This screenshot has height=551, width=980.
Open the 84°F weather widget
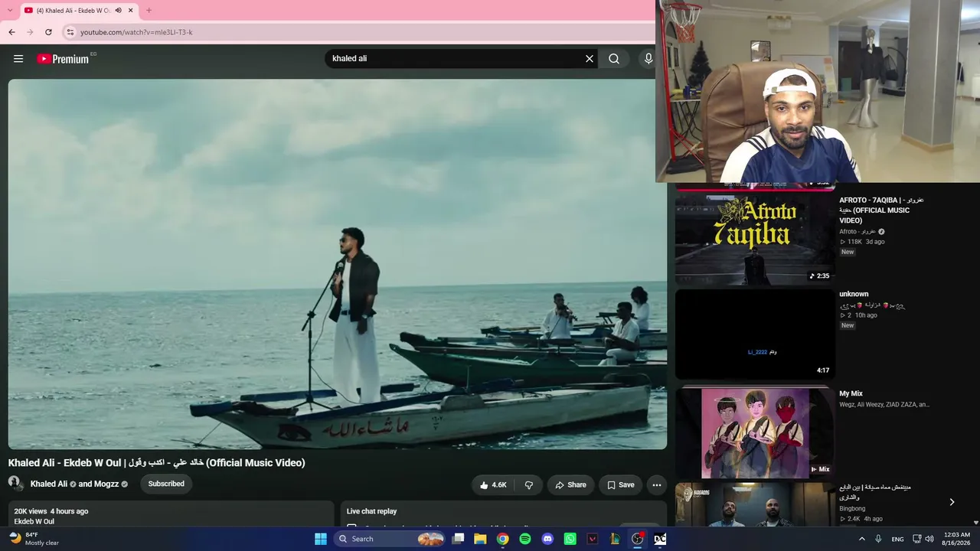coord(34,539)
